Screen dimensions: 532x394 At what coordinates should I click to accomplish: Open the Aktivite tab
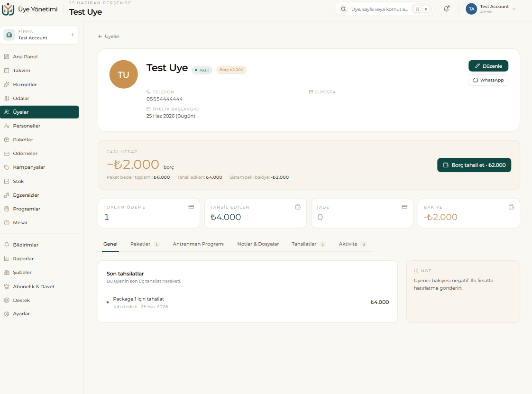pyautogui.click(x=352, y=244)
